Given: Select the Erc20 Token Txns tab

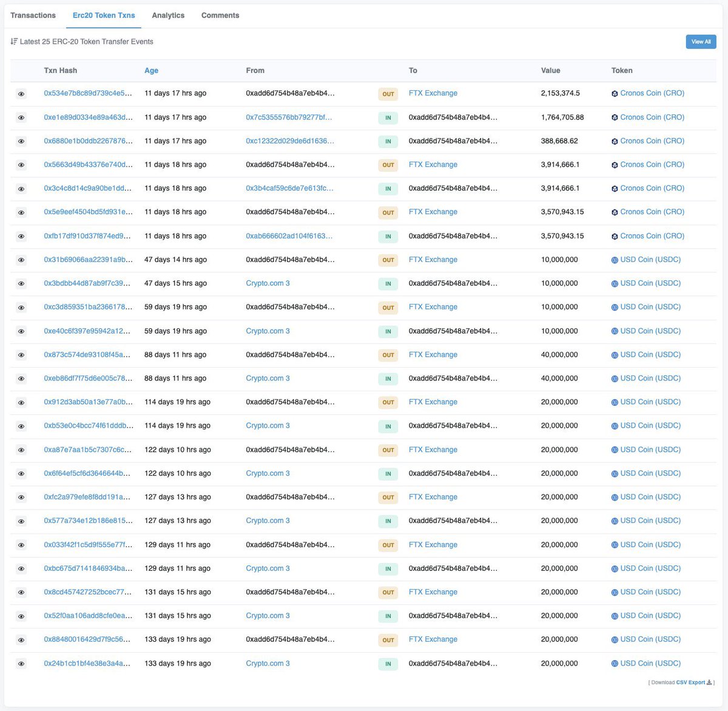Looking at the screenshot, I should [x=104, y=15].
